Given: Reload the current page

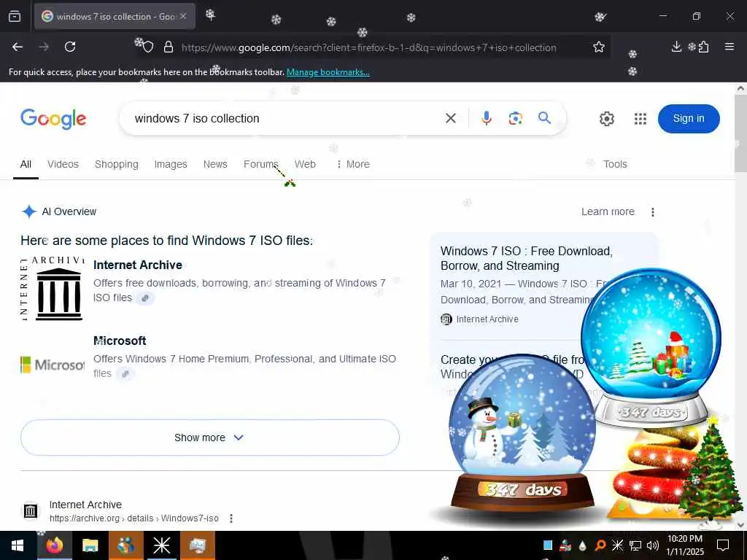Looking at the screenshot, I should 70,47.
